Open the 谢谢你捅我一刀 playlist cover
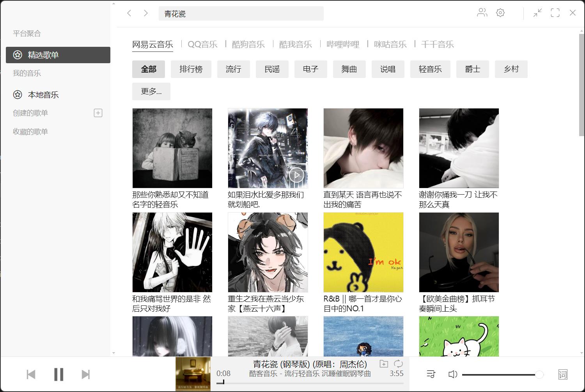Image resolution: width=585 pixels, height=392 pixels. pyautogui.click(x=459, y=148)
